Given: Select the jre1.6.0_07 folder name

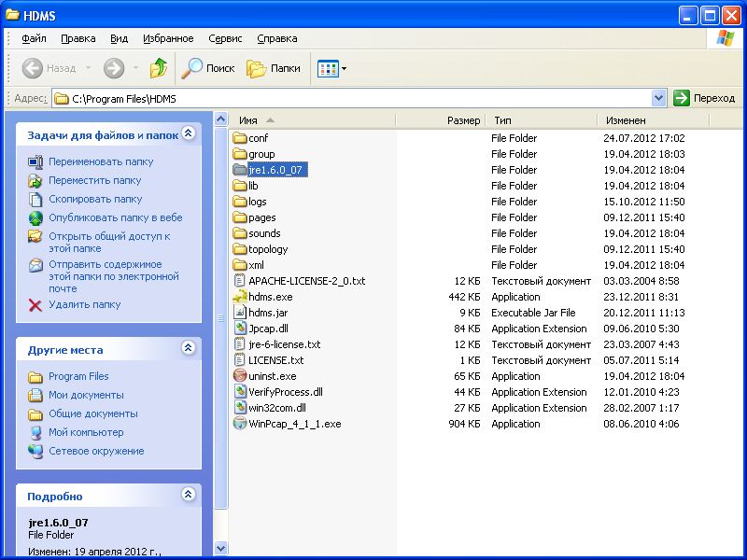Looking at the screenshot, I should pyautogui.click(x=277, y=170).
